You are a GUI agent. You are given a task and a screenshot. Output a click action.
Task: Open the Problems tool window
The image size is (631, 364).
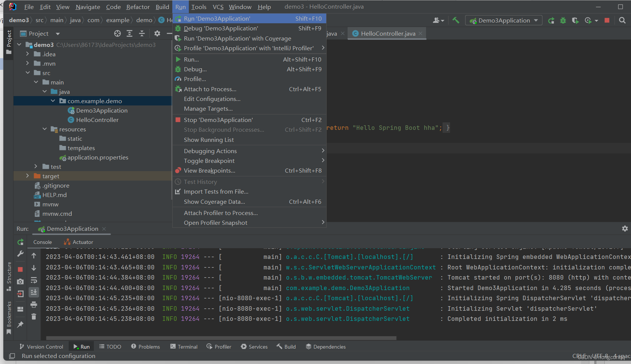point(145,347)
